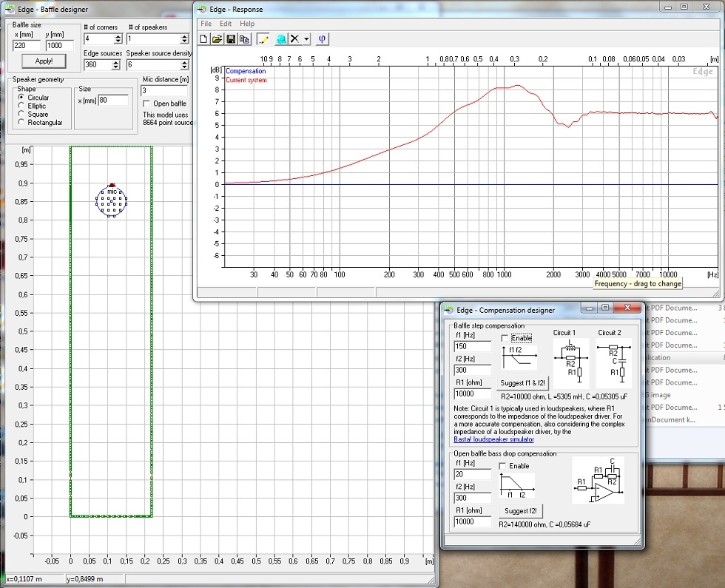Image resolution: width=725 pixels, height=588 pixels.
Task: Click the Save floppy disk icon
Action: pos(231,38)
